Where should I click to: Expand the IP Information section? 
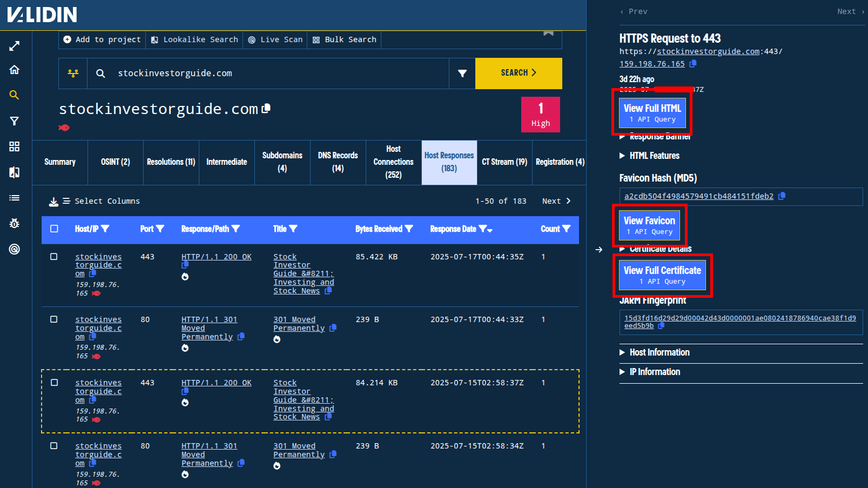[650, 372]
